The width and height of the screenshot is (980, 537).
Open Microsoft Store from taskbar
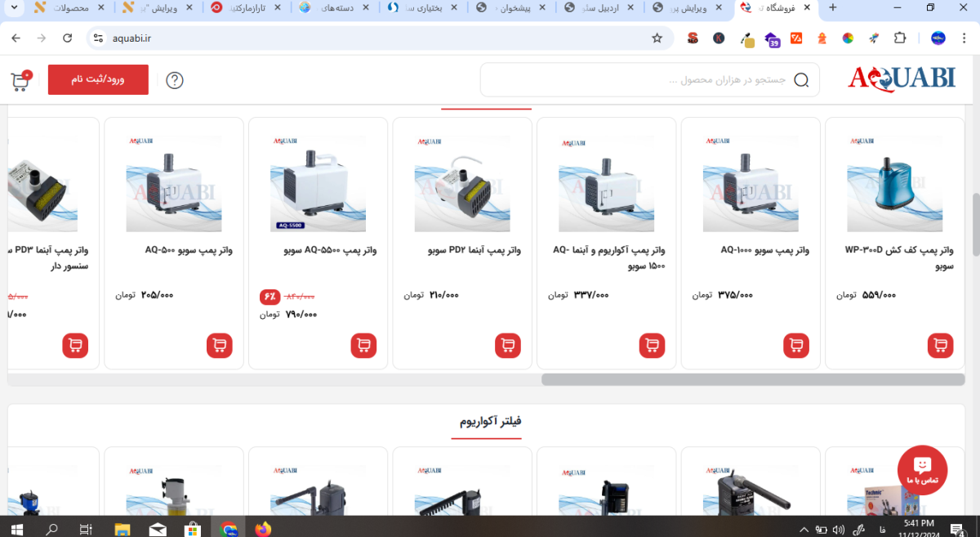pyautogui.click(x=193, y=529)
